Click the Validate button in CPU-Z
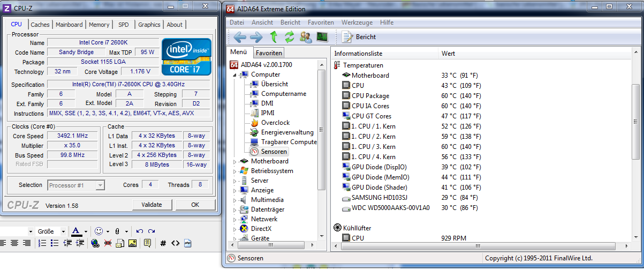This screenshot has height=270, width=644. [151, 205]
